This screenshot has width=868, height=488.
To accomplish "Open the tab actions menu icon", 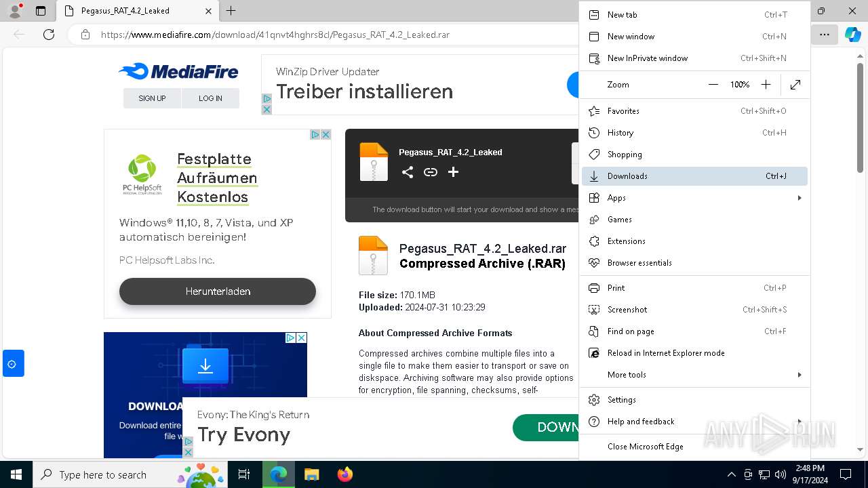I will (41, 11).
